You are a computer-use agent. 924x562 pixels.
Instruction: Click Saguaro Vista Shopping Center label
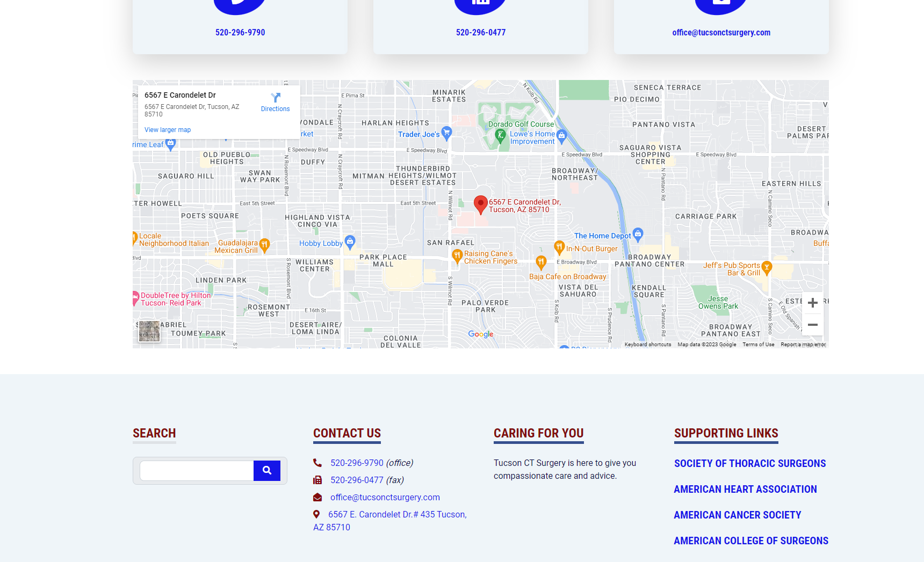coord(651,155)
